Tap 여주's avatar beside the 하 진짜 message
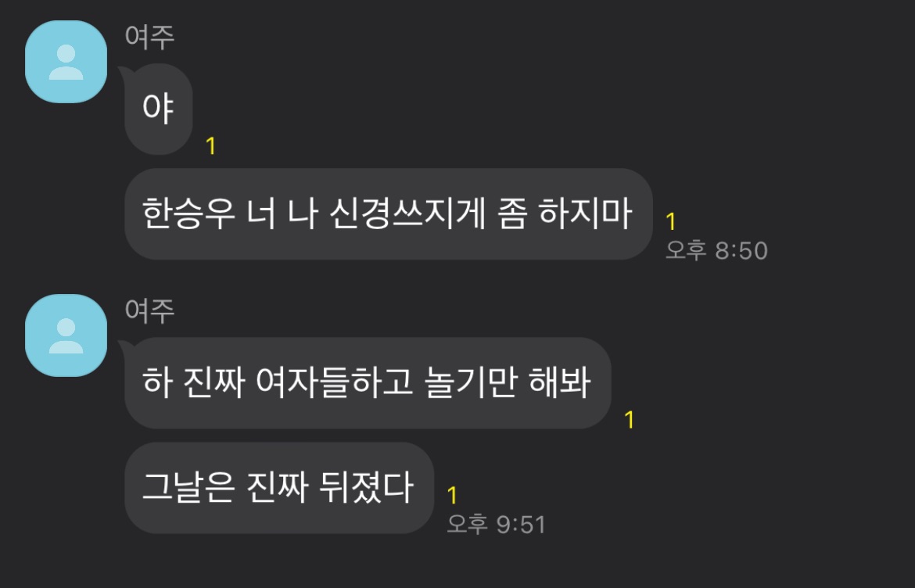The height and width of the screenshot is (588, 915). (x=66, y=335)
